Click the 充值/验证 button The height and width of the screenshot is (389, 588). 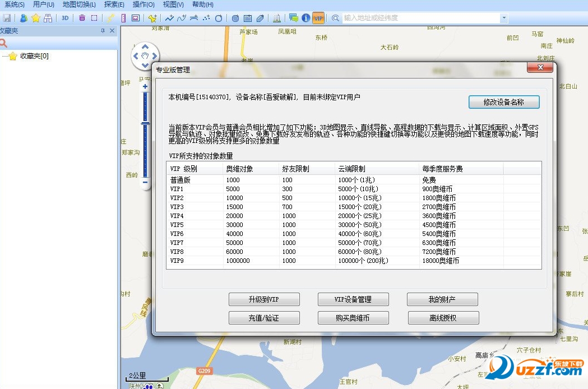click(264, 318)
